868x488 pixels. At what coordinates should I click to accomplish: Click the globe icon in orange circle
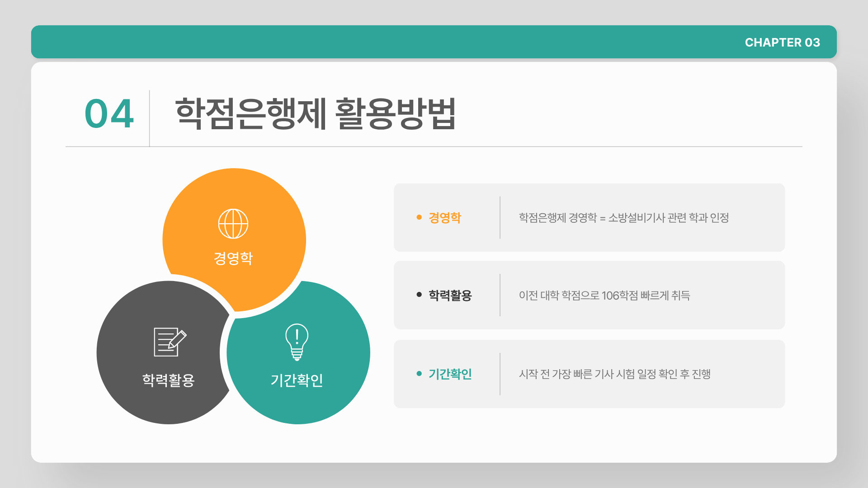(x=233, y=224)
